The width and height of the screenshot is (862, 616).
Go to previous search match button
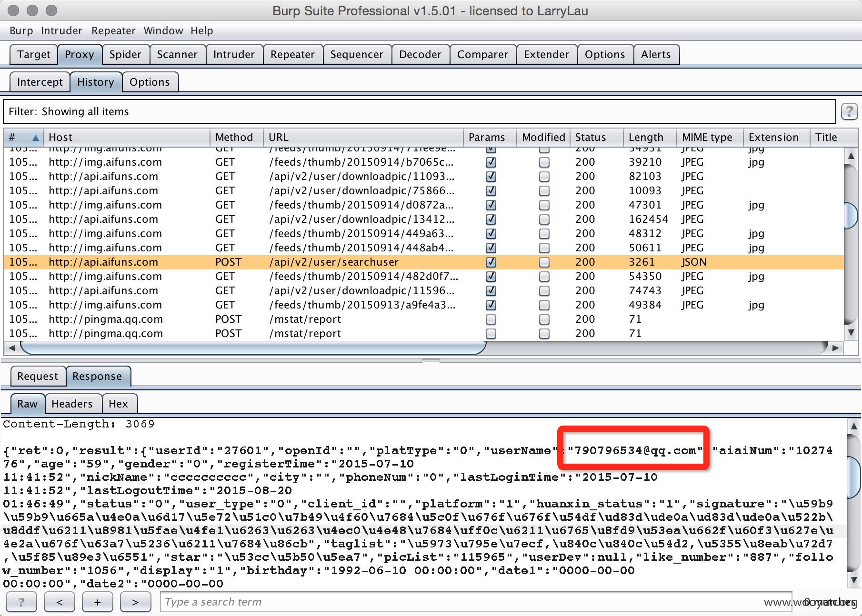click(60, 602)
